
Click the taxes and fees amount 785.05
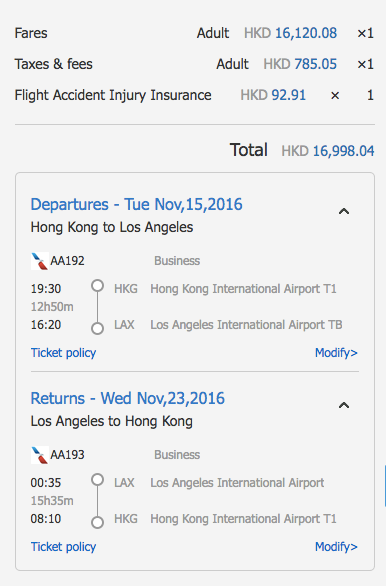[x=315, y=64]
